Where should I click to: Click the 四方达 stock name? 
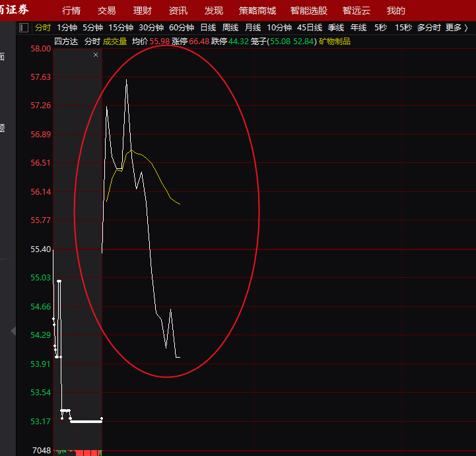point(66,42)
